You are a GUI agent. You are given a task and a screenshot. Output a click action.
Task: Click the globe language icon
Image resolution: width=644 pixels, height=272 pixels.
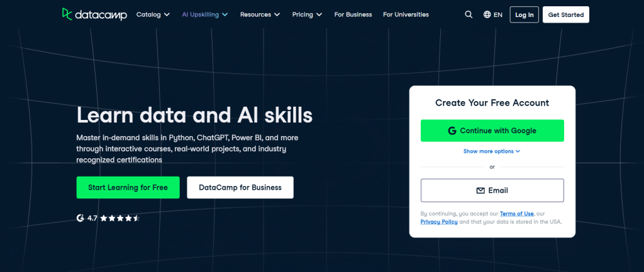[487, 14]
